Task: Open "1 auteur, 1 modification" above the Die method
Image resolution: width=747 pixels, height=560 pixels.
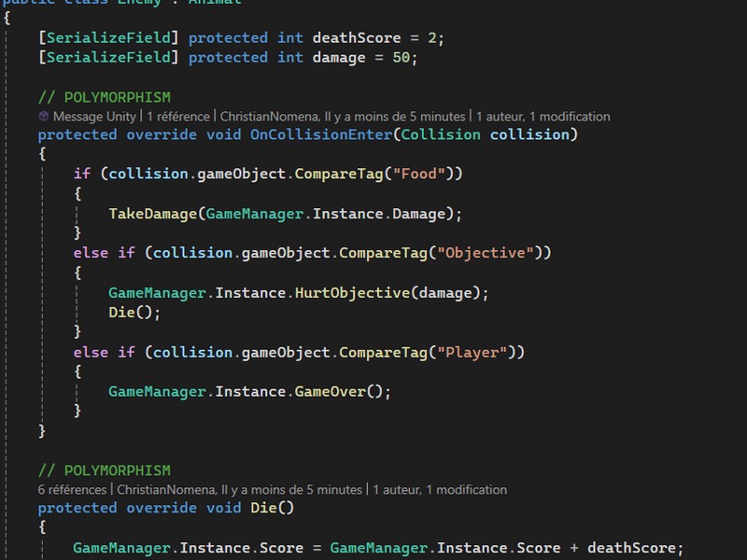Action: pos(439,489)
